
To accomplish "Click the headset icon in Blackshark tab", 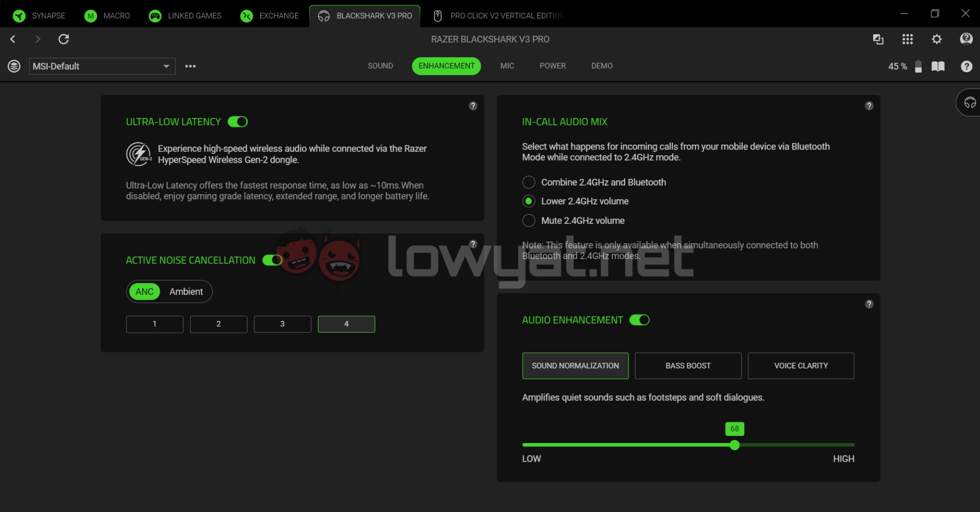I will pos(324,16).
